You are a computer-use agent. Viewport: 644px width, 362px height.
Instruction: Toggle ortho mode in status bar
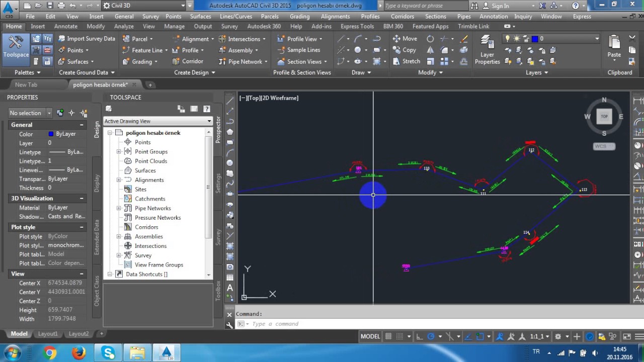420,336
